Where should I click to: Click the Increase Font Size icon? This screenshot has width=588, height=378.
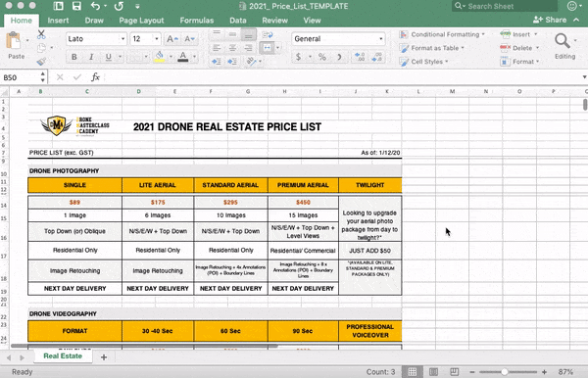pos(172,39)
